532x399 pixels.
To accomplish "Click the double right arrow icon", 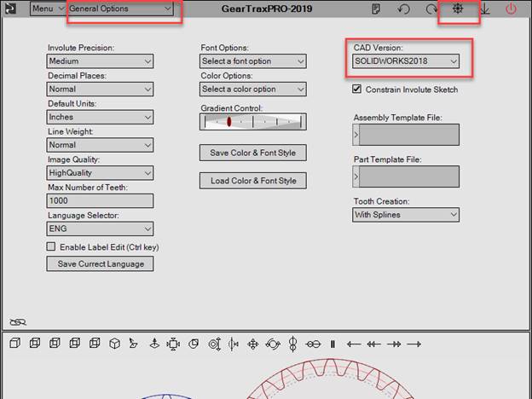I will 394,344.
